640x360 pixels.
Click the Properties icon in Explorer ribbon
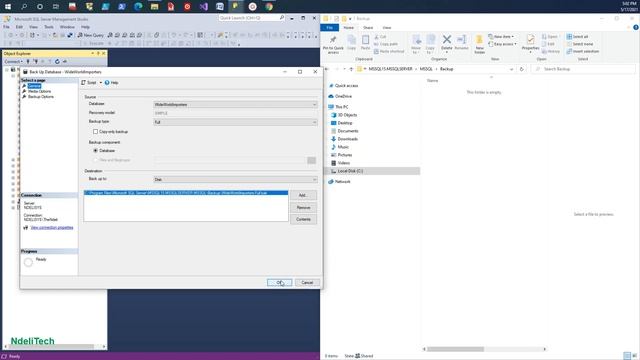pos(530,39)
